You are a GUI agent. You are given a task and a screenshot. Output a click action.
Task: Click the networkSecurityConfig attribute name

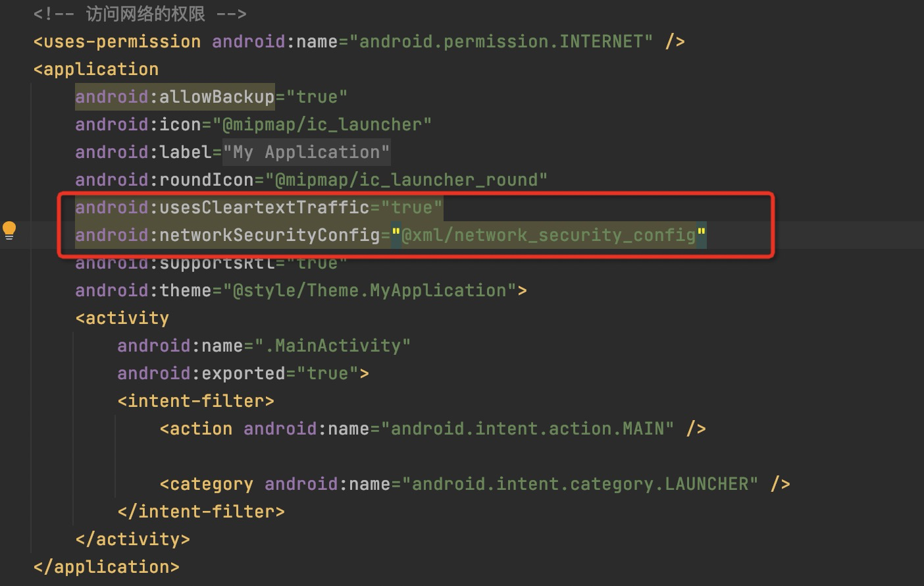coord(228,235)
